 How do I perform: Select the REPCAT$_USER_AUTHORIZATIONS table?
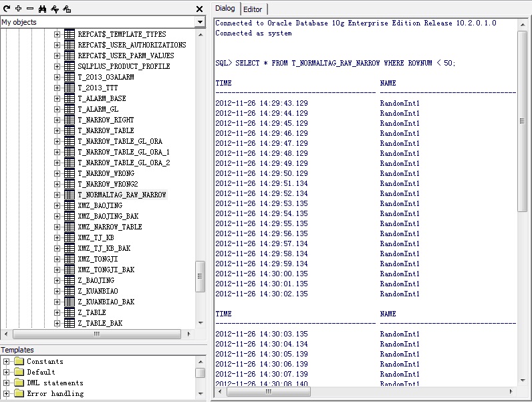coord(132,45)
